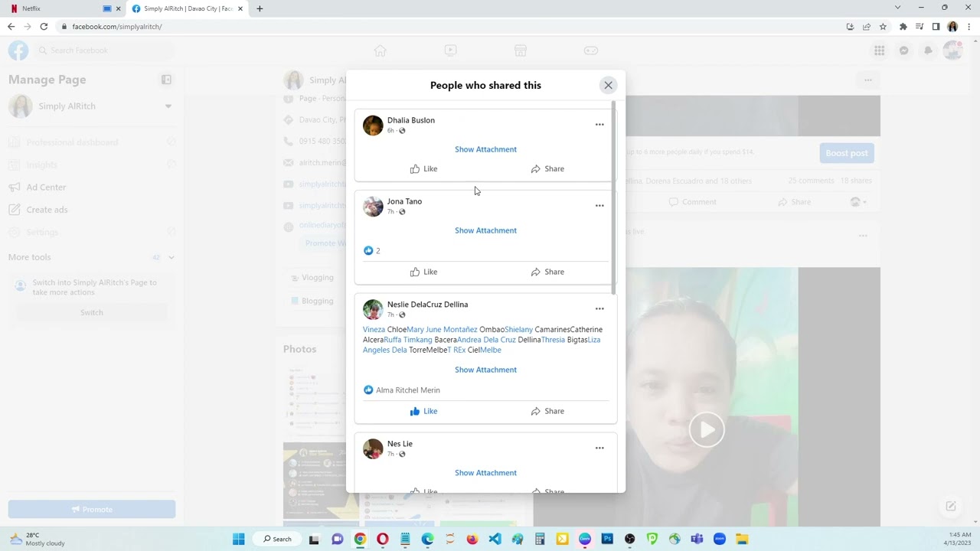Open Opera from the taskbar
Screen dimensions: 980x551
point(382,539)
